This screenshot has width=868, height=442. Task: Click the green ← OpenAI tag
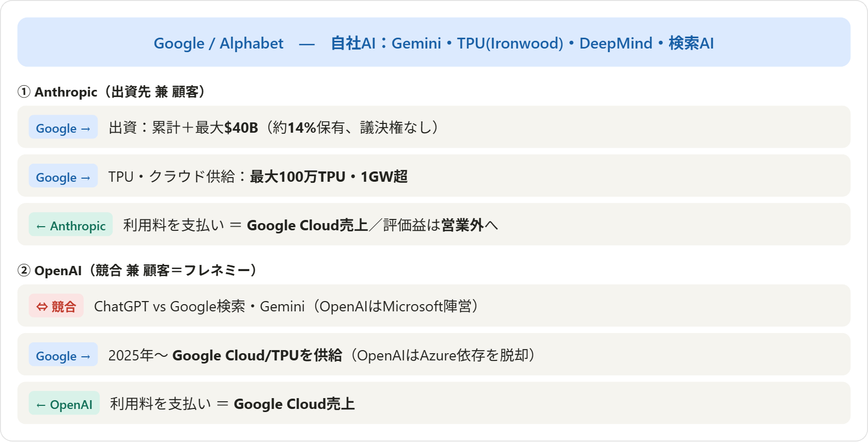pos(64,403)
